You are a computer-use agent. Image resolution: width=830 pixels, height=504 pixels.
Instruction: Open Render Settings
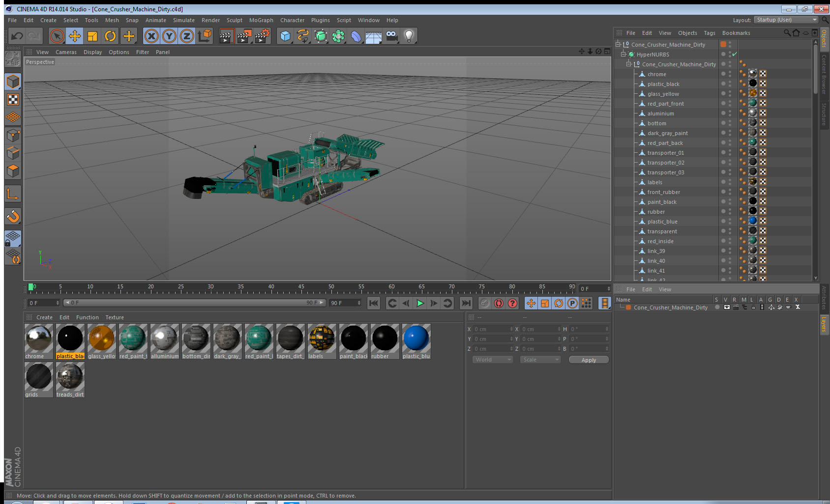tap(263, 36)
